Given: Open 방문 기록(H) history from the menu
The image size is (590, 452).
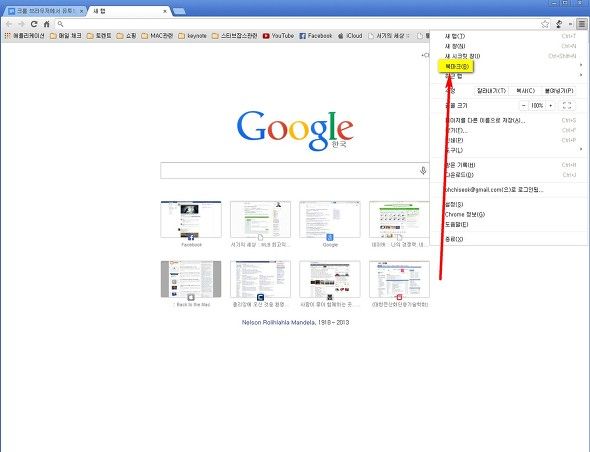Looking at the screenshot, I should pyautogui.click(x=509, y=165).
